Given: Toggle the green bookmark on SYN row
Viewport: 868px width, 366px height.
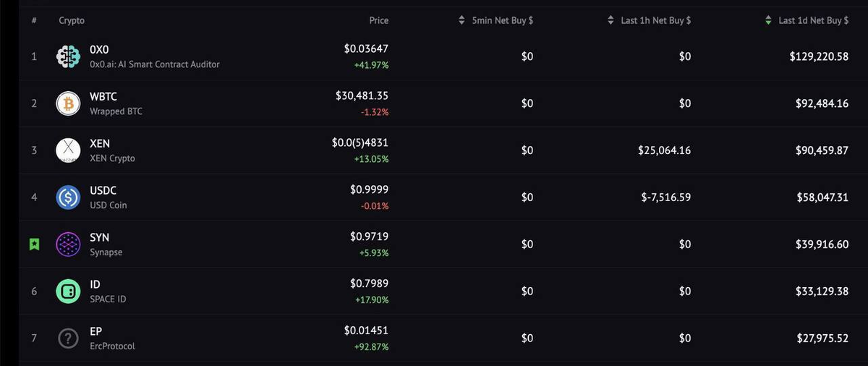Looking at the screenshot, I should [x=34, y=244].
